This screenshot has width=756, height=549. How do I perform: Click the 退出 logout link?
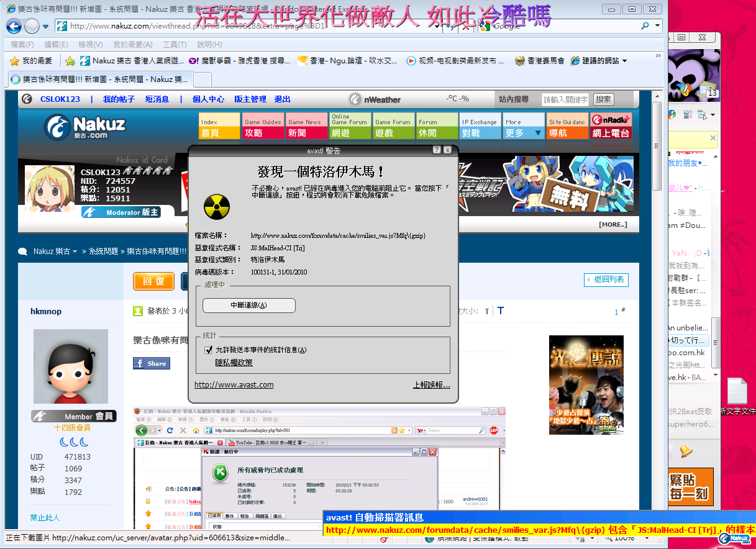282,99
